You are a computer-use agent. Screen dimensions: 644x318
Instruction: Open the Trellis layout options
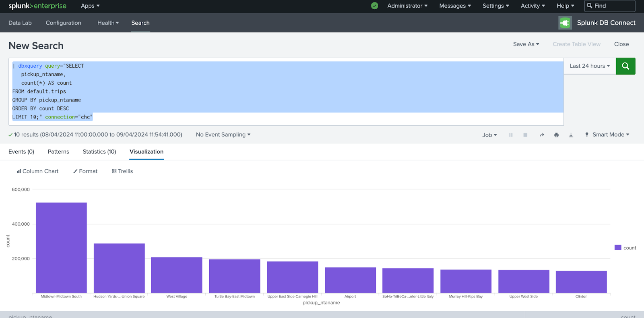pos(122,171)
